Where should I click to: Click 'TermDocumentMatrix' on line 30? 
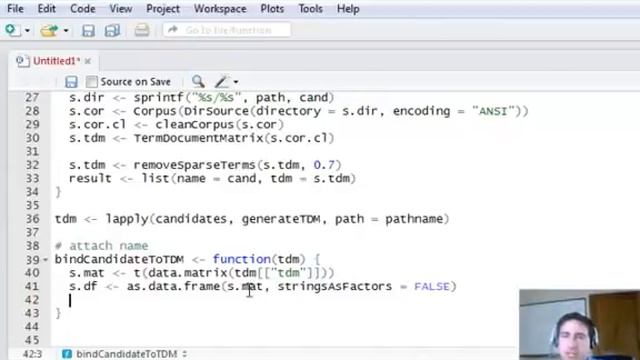click(x=199, y=138)
